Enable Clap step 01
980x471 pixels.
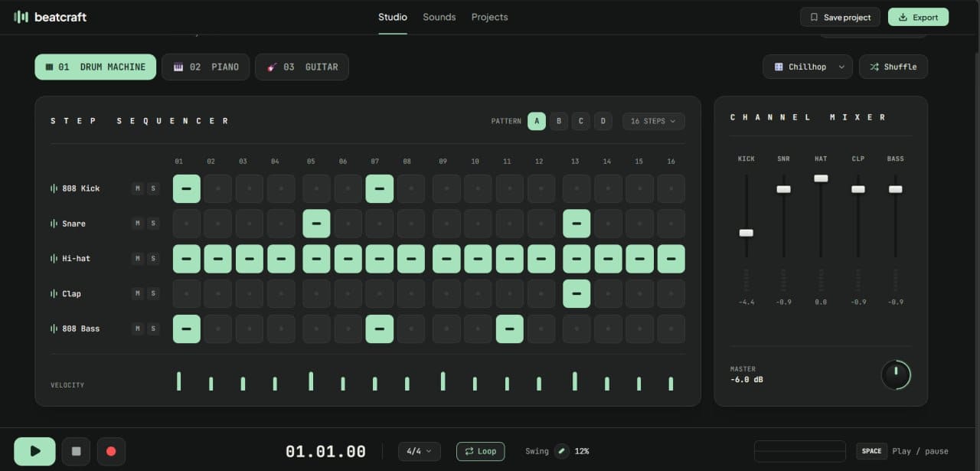click(187, 293)
